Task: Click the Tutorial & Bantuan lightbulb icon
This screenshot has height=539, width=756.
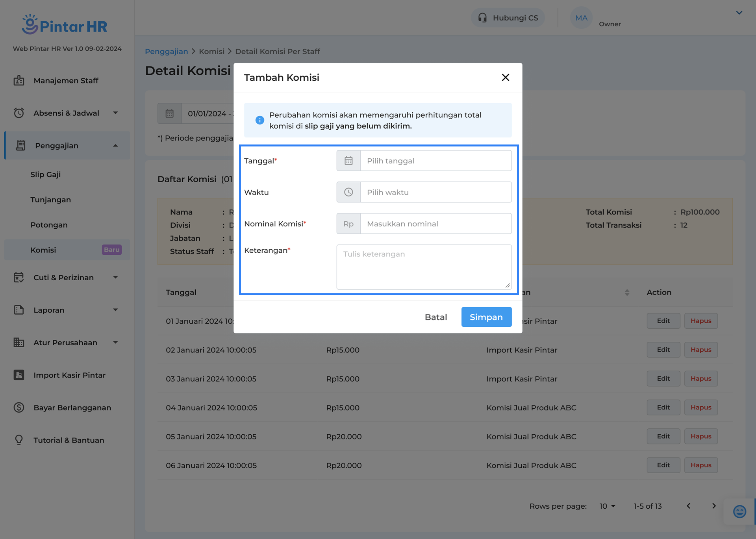Action: pyautogui.click(x=19, y=440)
